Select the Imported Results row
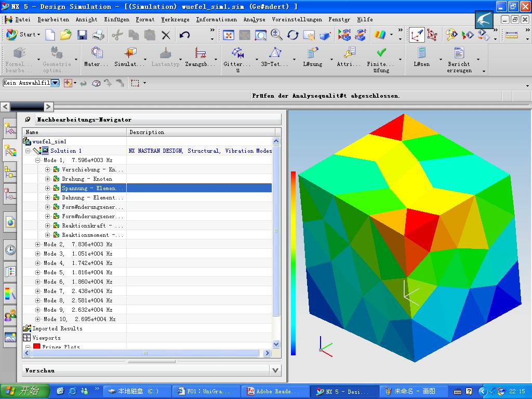The width and height of the screenshot is (532, 399). click(147, 328)
